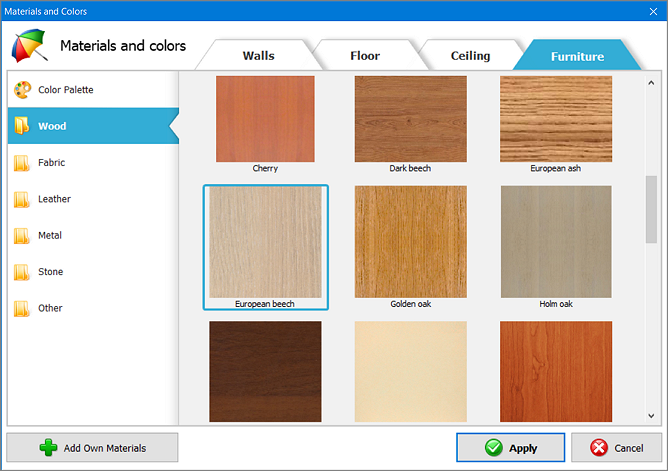Select the Furniture tab
Screen dimensions: 668x471
click(577, 56)
